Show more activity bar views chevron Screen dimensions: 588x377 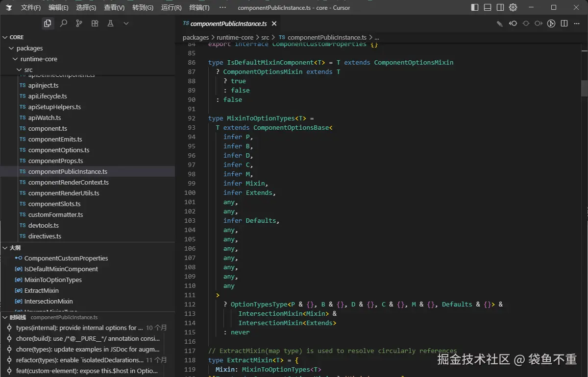pos(126,23)
